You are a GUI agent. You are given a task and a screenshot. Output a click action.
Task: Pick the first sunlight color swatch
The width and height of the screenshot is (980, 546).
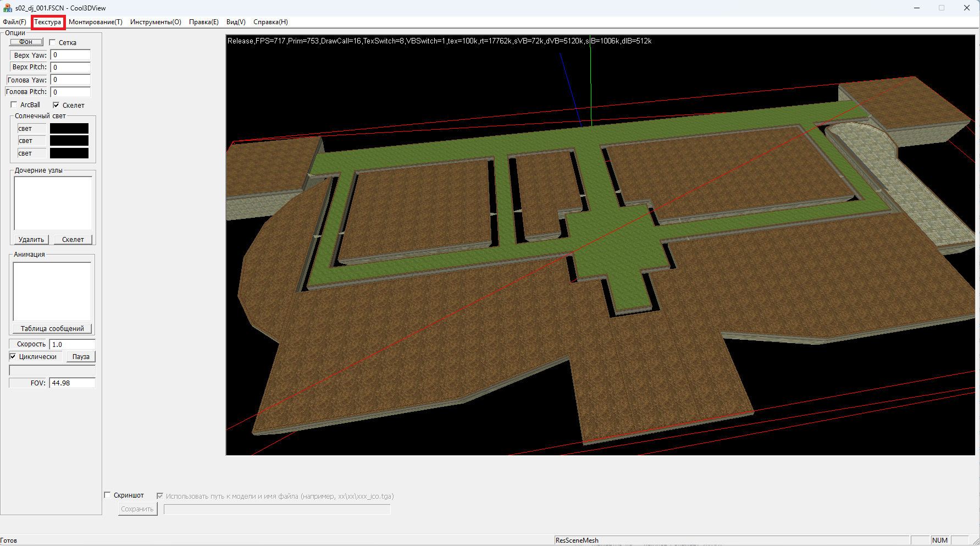click(x=69, y=129)
